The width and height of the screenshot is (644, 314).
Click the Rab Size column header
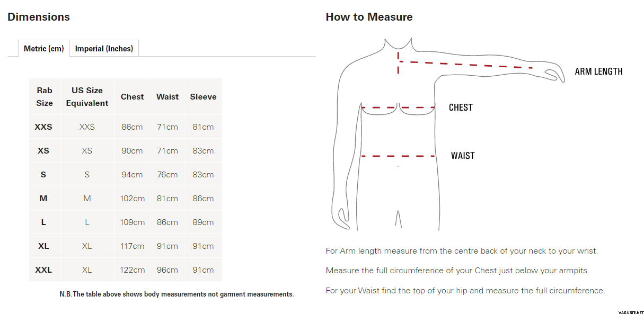click(45, 97)
